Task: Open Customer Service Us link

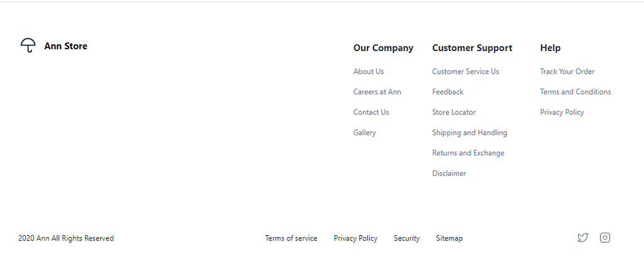Action: click(465, 72)
